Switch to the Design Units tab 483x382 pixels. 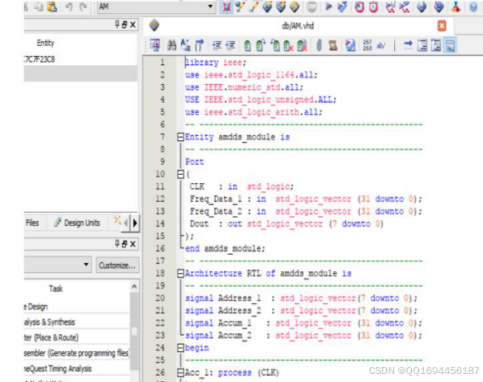click(x=77, y=223)
